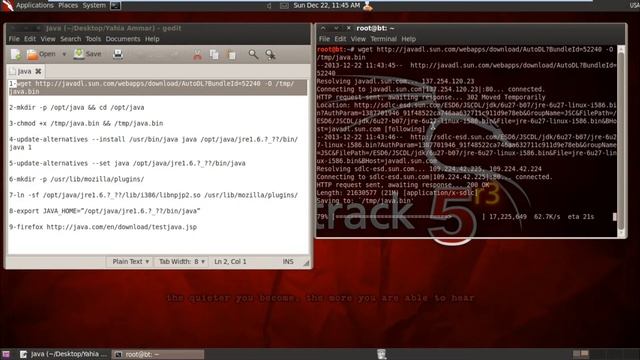Click the highlighted wget line in gedit

(x=158, y=88)
